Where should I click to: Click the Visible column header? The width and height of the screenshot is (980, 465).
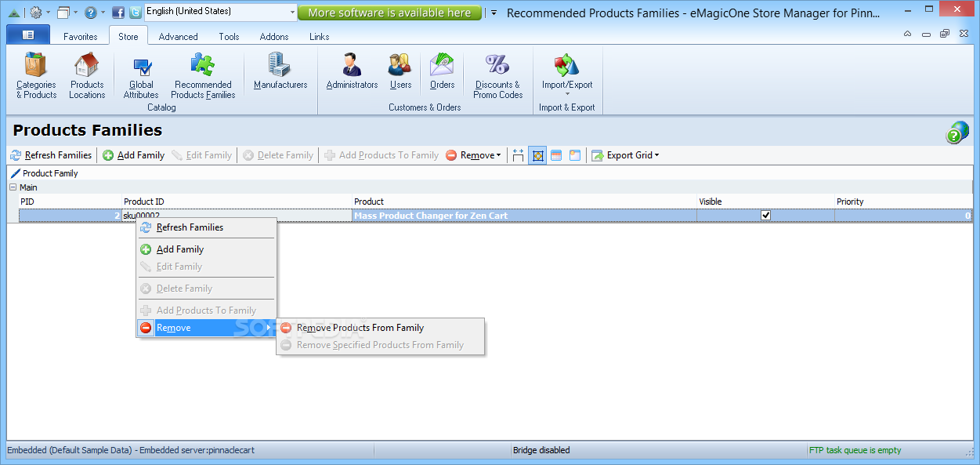766,202
